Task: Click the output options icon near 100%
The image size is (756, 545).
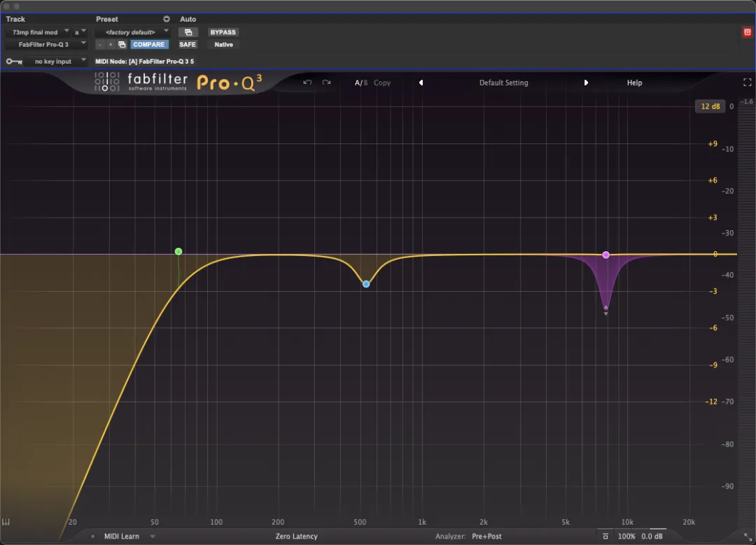Action: tap(605, 536)
